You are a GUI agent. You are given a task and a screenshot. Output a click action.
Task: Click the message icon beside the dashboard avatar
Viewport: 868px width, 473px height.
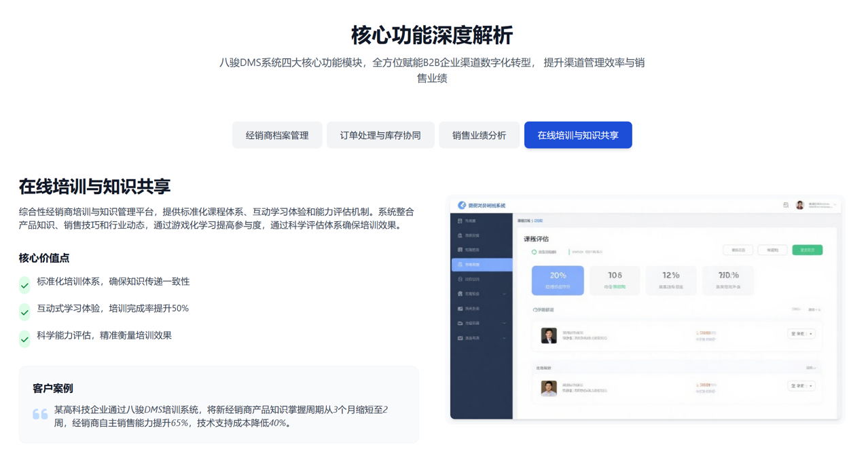pyautogui.click(x=786, y=205)
